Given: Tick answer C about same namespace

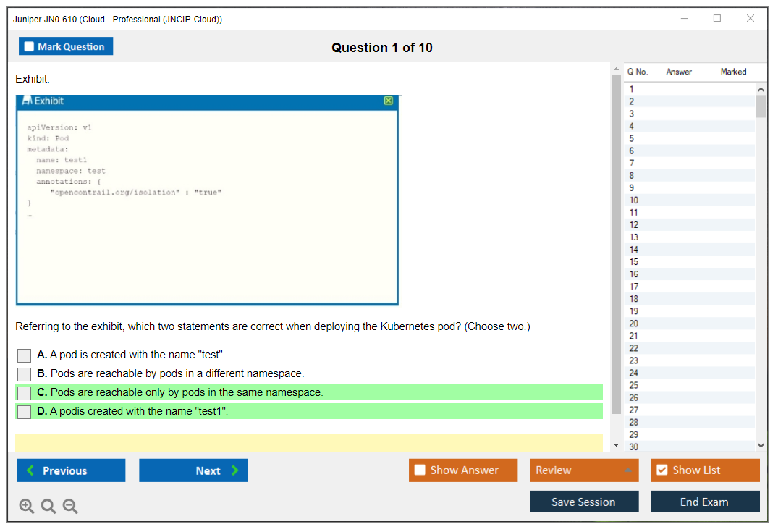Looking at the screenshot, I should coord(24,393).
